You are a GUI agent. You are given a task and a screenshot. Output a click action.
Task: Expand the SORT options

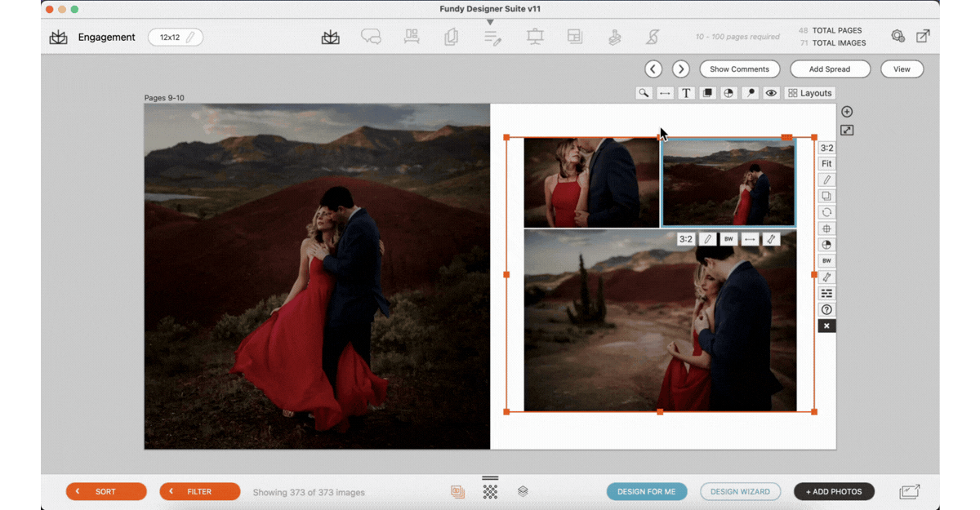(106, 491)
